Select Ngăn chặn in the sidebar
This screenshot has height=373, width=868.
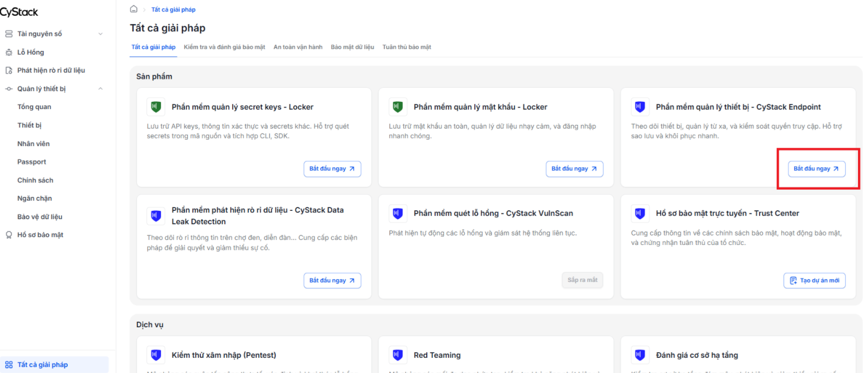pos(35,199)
